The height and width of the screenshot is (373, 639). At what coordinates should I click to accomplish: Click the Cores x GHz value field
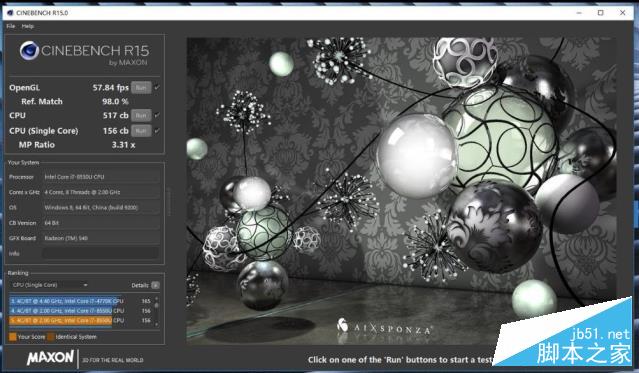click(x=100, y=192)
